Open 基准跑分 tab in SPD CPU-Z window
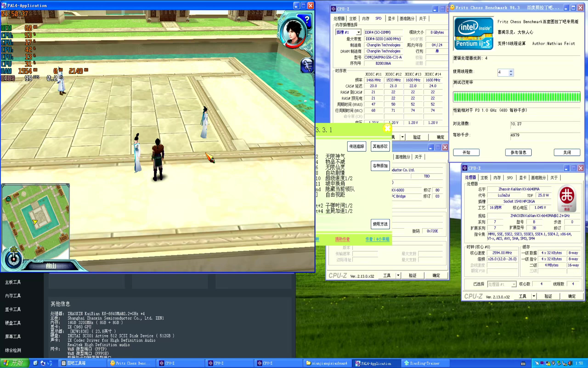The image size is (588, 368). coord(407,19)
